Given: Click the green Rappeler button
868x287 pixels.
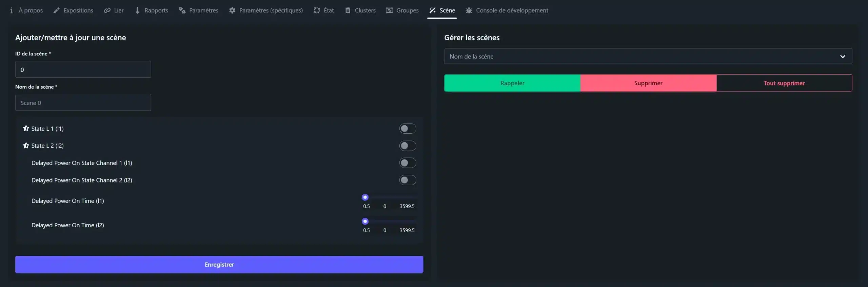Looking at the screenshot, I should 512,83.
